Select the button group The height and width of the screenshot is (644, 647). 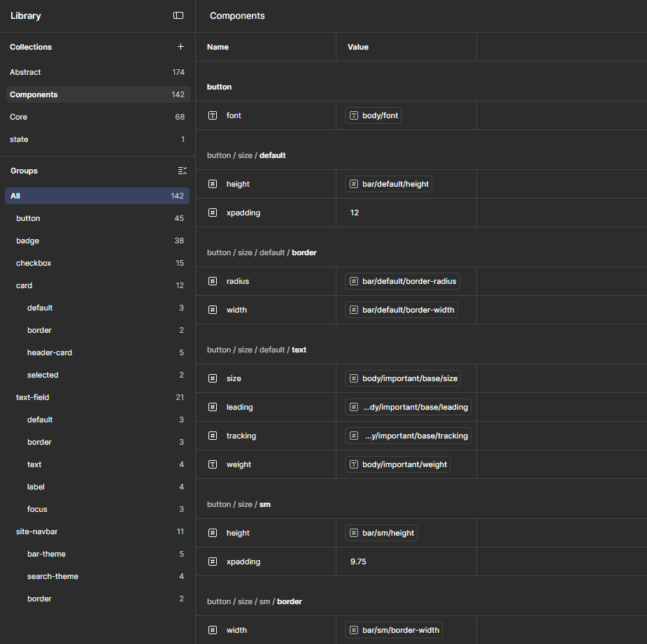pyautogui.click(x=97, y=218)
